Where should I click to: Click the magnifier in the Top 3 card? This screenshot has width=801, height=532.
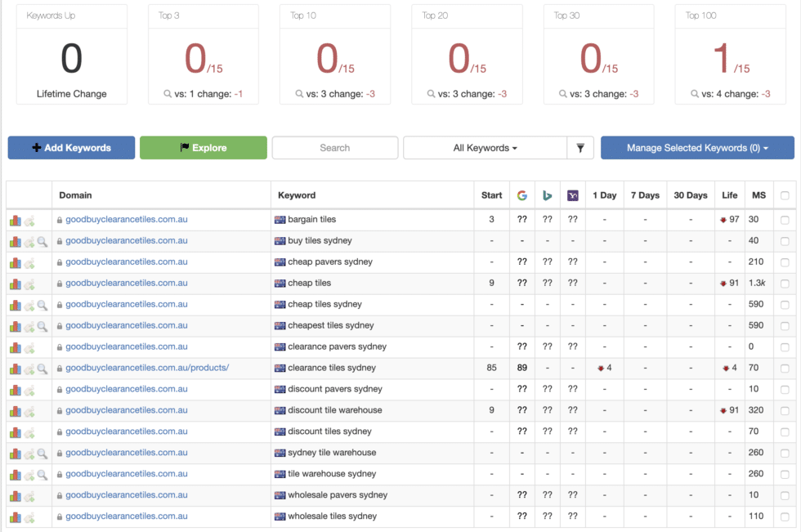point(168,94)
